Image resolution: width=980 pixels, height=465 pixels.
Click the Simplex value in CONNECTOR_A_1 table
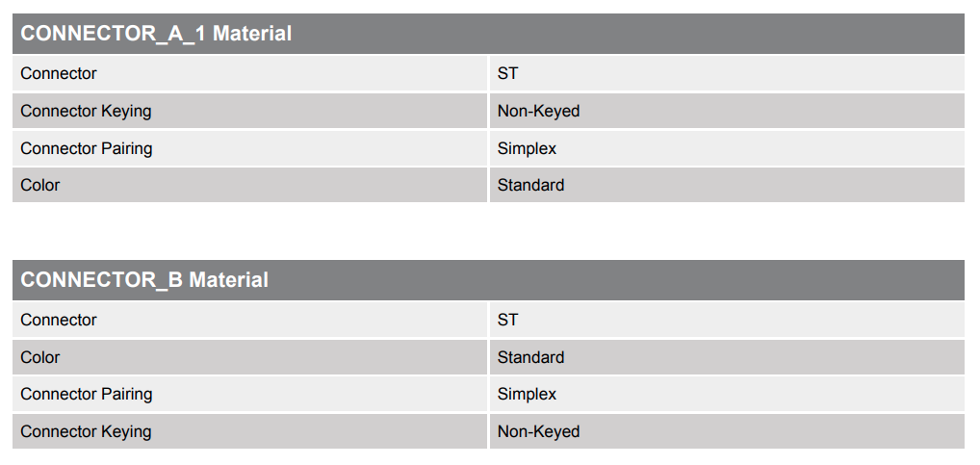point(527,148)
